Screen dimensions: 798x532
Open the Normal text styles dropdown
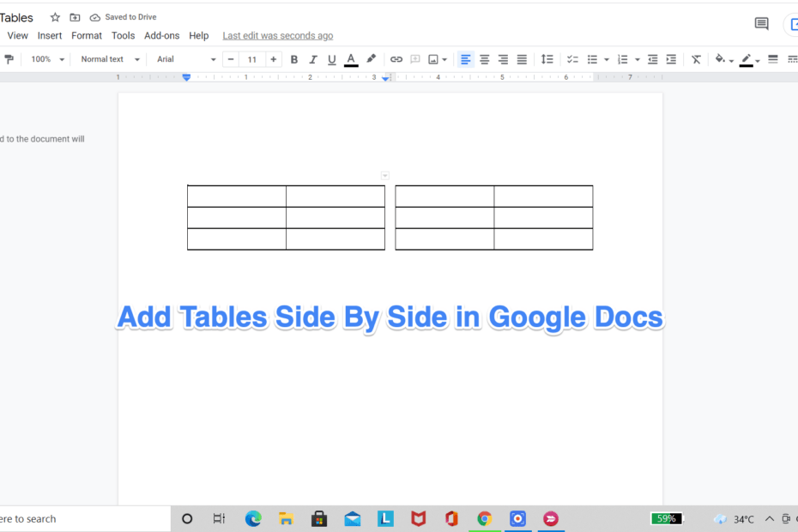point(110,59)
